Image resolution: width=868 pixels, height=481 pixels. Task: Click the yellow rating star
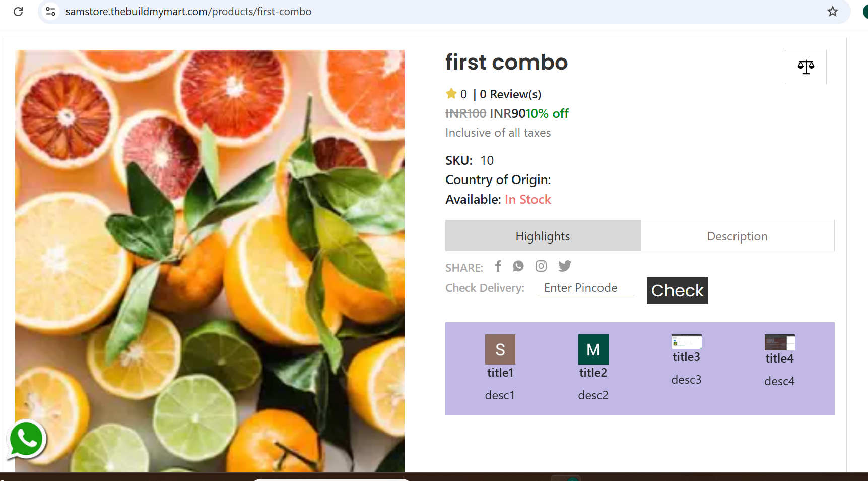[x=451, y=94]
